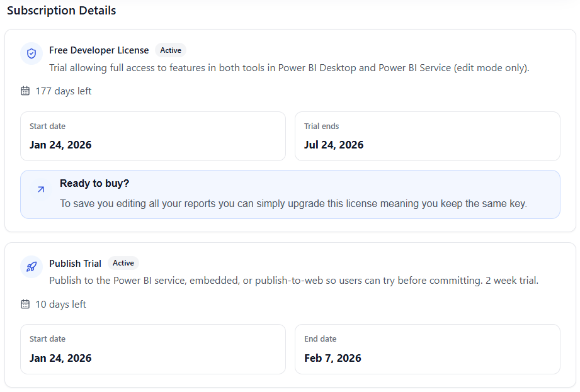
Task: Click the End date Feb 7, 2026 box
Action: coord(427,349)
